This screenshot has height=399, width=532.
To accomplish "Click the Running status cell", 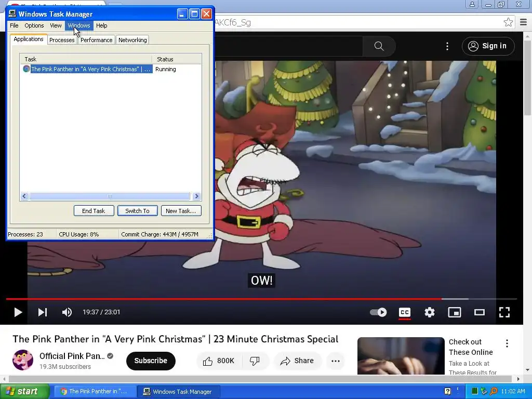I will [x=166, y=69].
